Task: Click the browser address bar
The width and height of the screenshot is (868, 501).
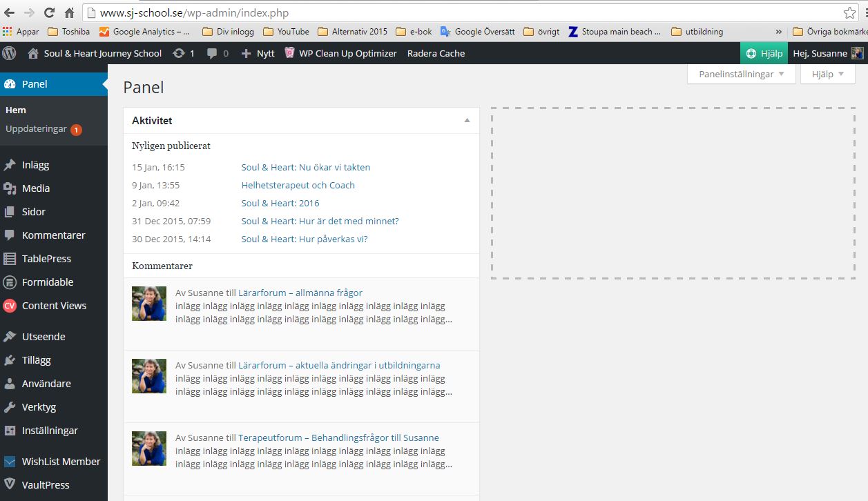Action: tap(456, 12)
